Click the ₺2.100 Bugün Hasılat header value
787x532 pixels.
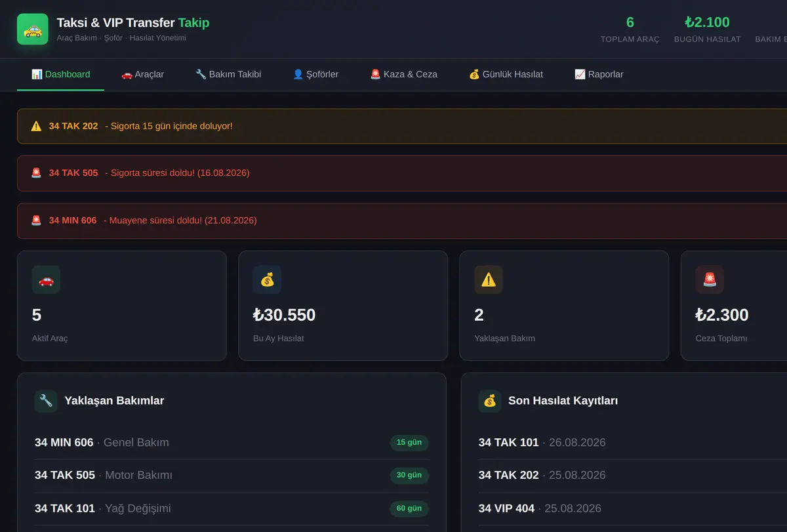(708, 22)
